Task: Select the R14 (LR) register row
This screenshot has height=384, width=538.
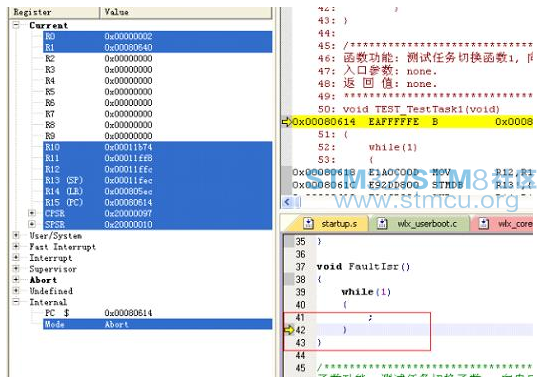Action: pos(157,191)
